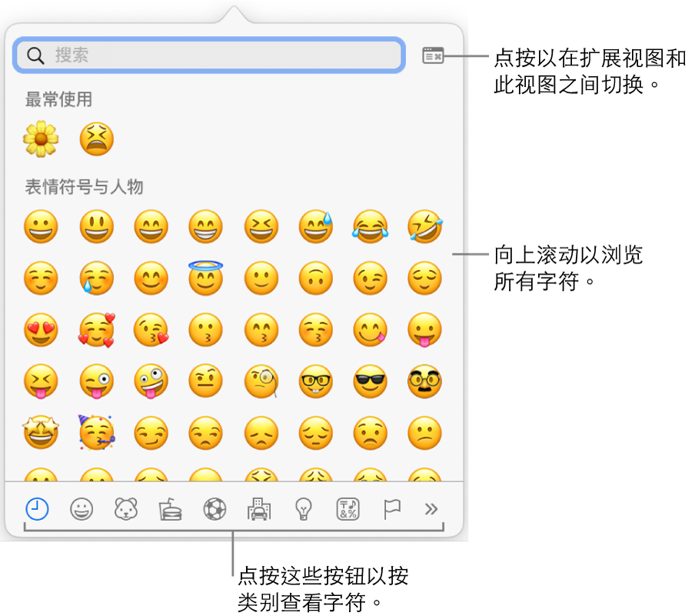Viewport: 695px width, 616px height.
Task: Pick the heart-eyes face emoji
Action: [41, 329]
